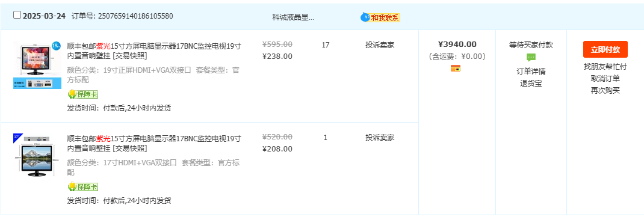Click the 立即付款 pay now button

tap(605, 50)
